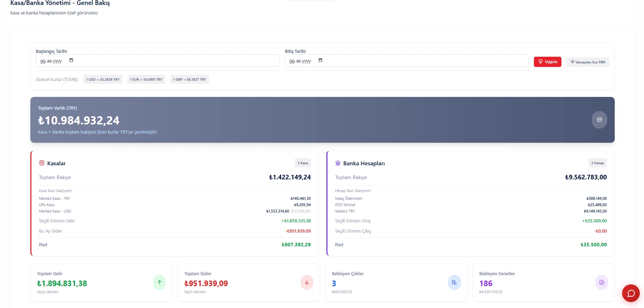
Task: Click the Banka Hesapları bank building icon
Action: point(338,163)
